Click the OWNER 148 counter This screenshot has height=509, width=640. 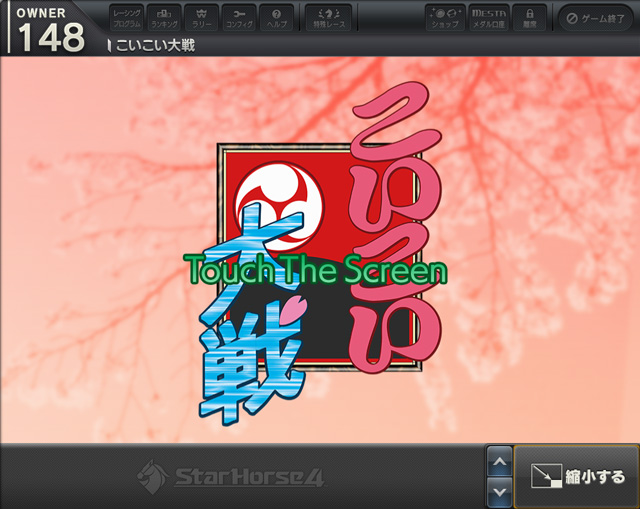(48, 28)
